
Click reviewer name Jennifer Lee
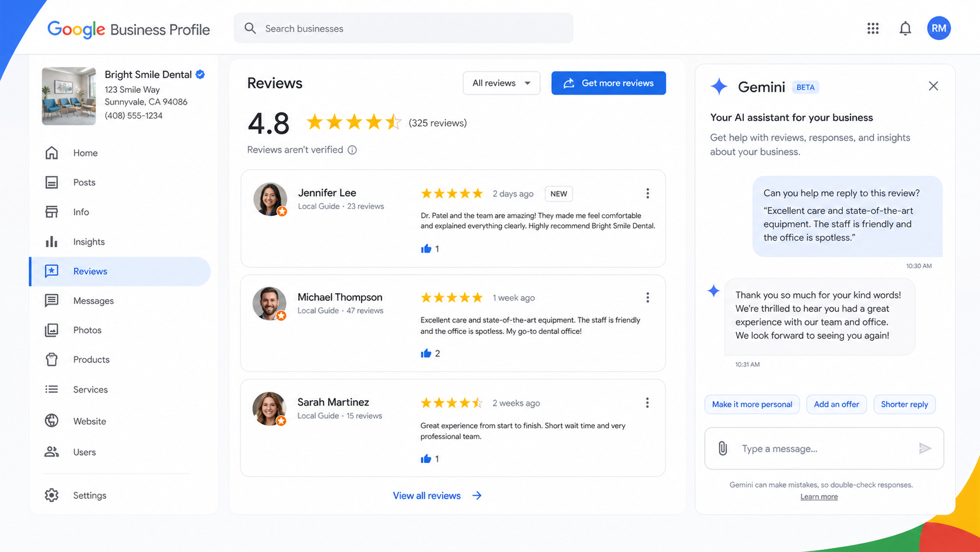click(x=327, y=193)
